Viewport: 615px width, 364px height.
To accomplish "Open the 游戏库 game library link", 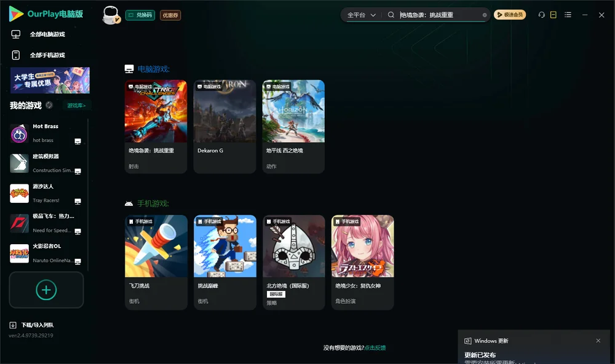I will click(x=76, y=105).
